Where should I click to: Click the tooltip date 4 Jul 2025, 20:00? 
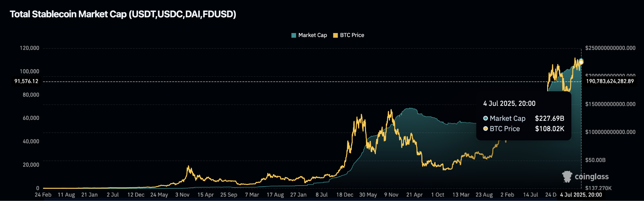pyautogui.click(x=509, y=103)
